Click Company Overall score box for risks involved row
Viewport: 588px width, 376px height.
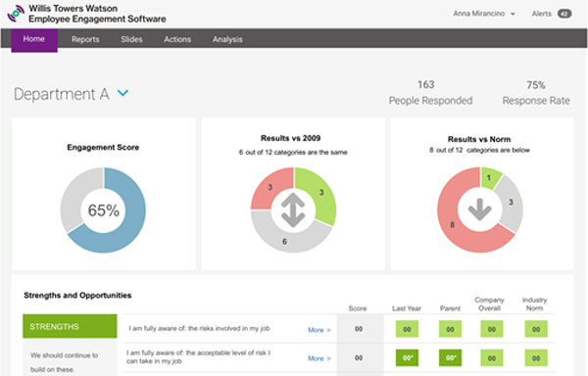(x=492, y=329)
